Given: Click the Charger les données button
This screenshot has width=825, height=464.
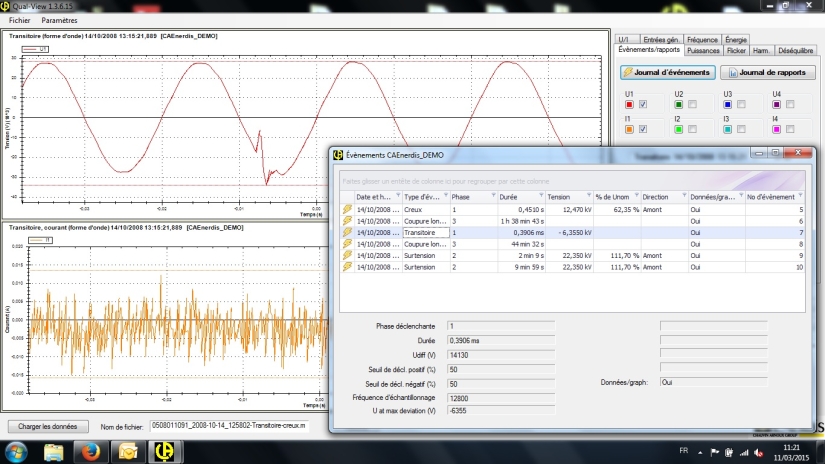Looking at the screenshot, I should point(48,426).
